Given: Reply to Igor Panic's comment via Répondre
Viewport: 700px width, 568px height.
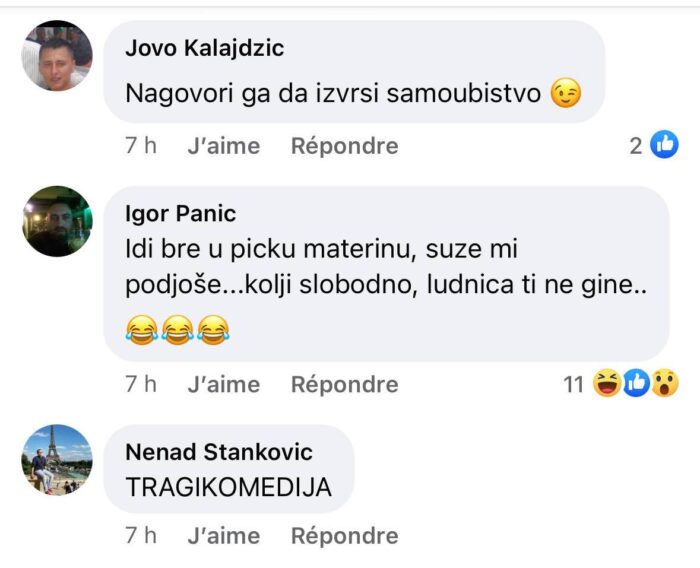Looking at the screenshot, I should click(x=344, y=384).
